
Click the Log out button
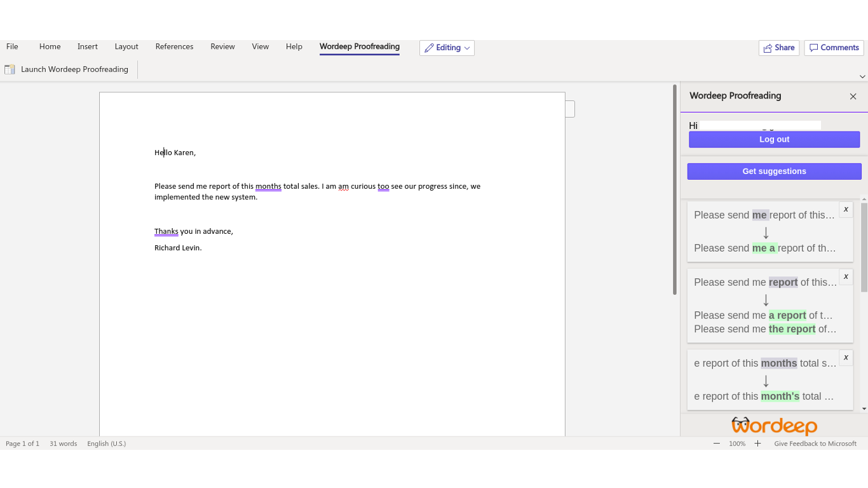774,139
